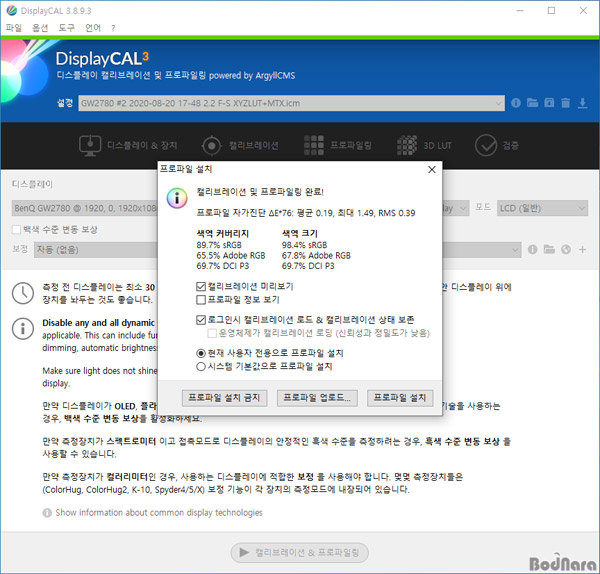Open Show information about common display technologies

click(159, 513)
